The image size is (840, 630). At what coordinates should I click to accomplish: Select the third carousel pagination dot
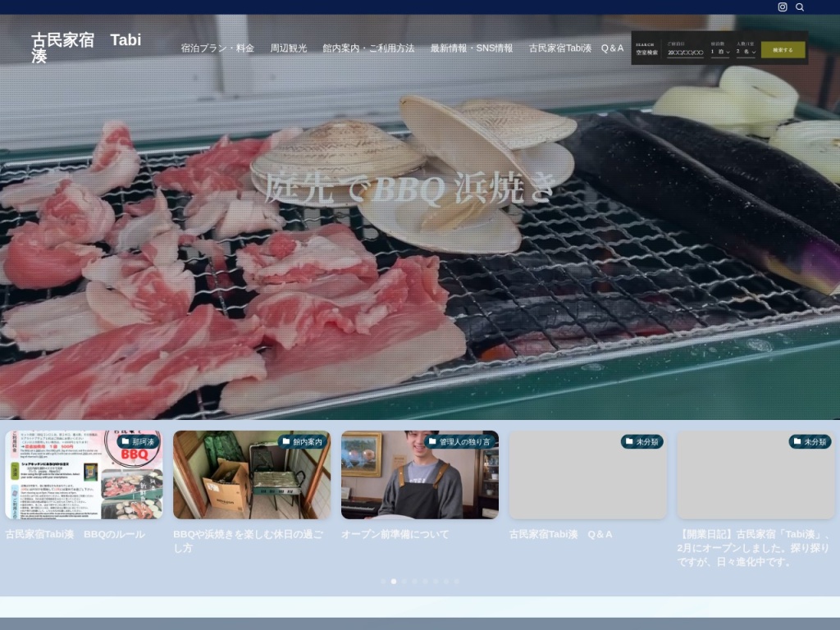(x=404, y=581)
